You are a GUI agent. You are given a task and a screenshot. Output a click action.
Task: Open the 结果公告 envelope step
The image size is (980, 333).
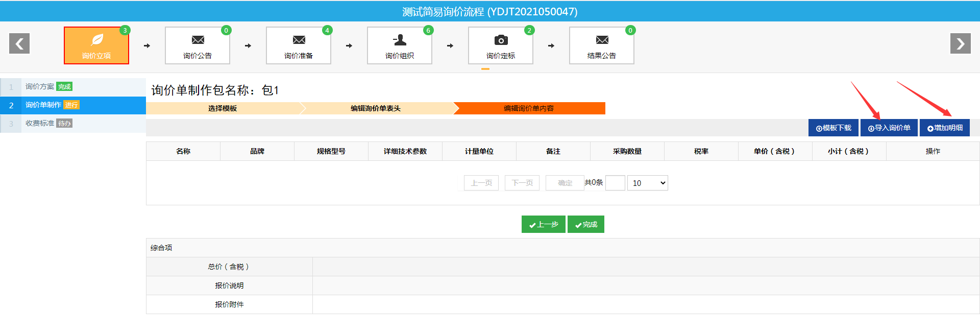pos(602,45)
